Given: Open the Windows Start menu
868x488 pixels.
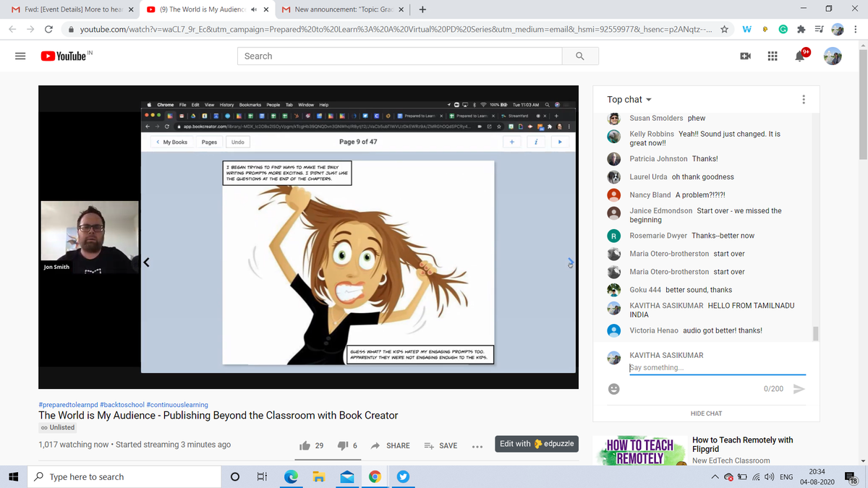Looking at the screenshot, I should [x=13, y=476].
